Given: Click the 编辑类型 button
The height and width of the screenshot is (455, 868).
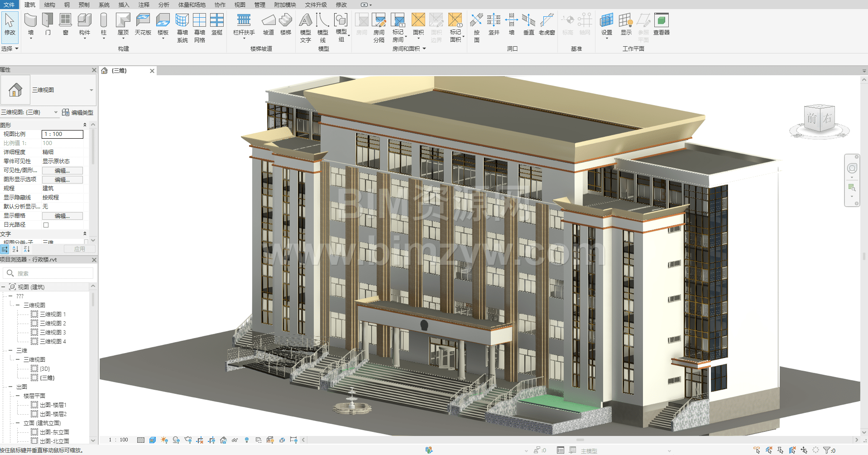Looking at the screenshot, I should tap(78, 112).
